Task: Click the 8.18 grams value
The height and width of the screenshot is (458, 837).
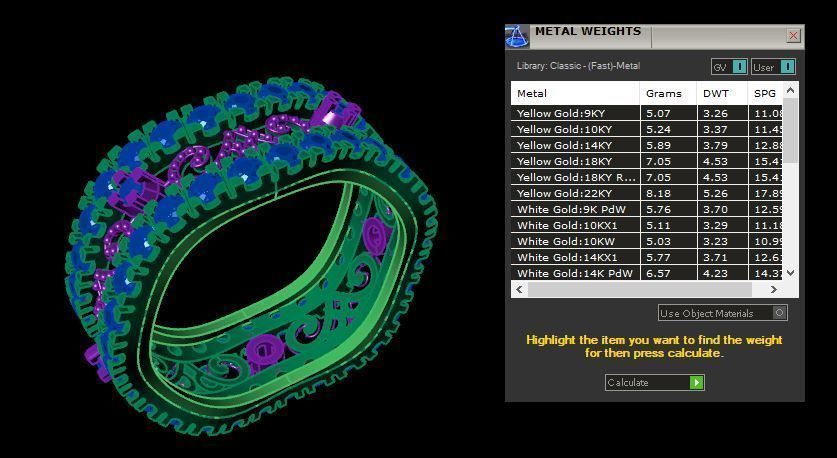Action: [658, 193]
